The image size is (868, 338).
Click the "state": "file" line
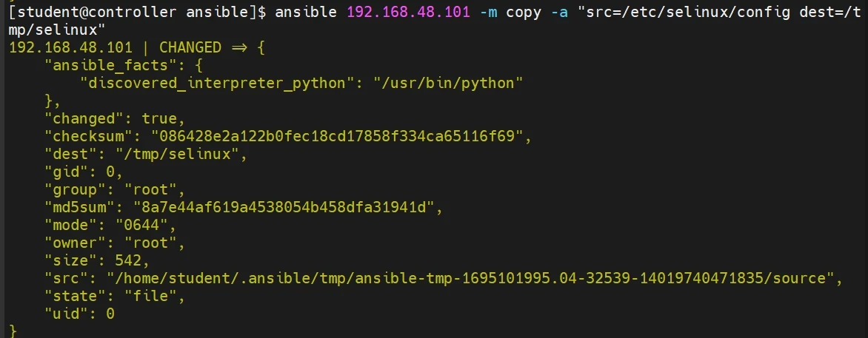click(113, 296)
